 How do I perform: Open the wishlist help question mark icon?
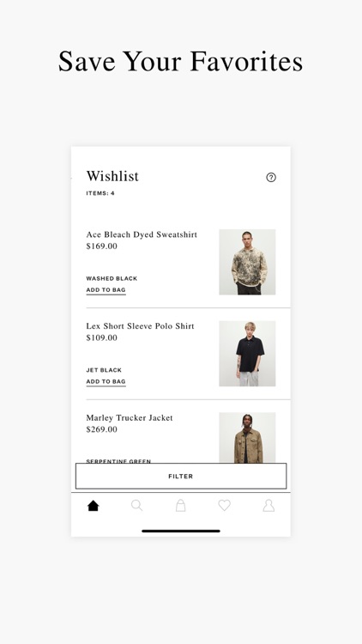(271, 177)
